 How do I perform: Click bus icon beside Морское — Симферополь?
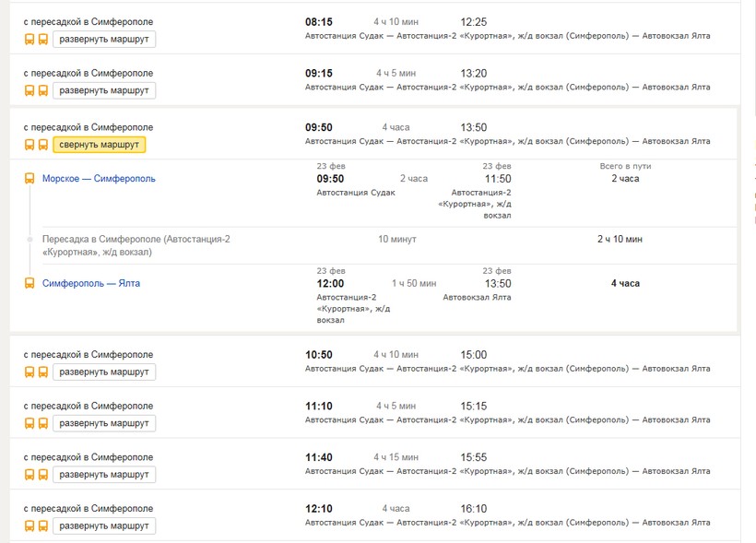(x=30, y=179)
